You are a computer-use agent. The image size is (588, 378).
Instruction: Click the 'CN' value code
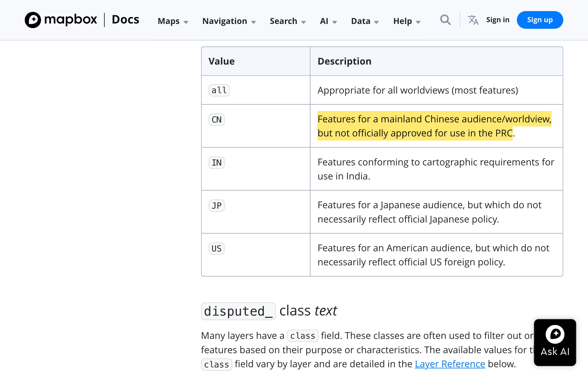[x=217, y=119]
